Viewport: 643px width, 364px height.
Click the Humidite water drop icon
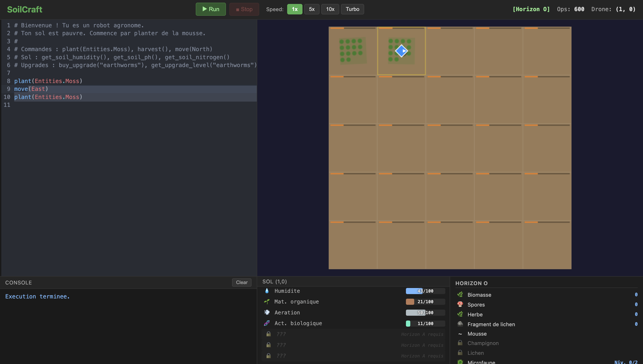pyautogui.click(x=267, y=291)
